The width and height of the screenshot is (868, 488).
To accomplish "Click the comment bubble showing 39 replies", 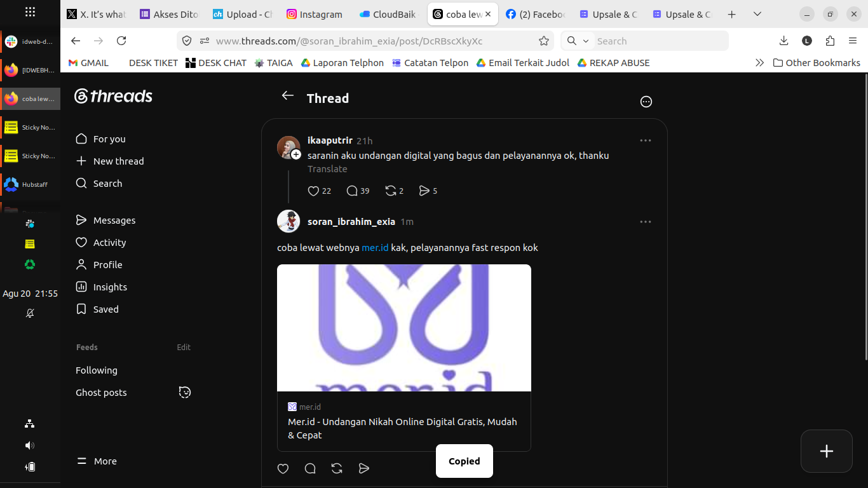I will [x=352, y=191].
